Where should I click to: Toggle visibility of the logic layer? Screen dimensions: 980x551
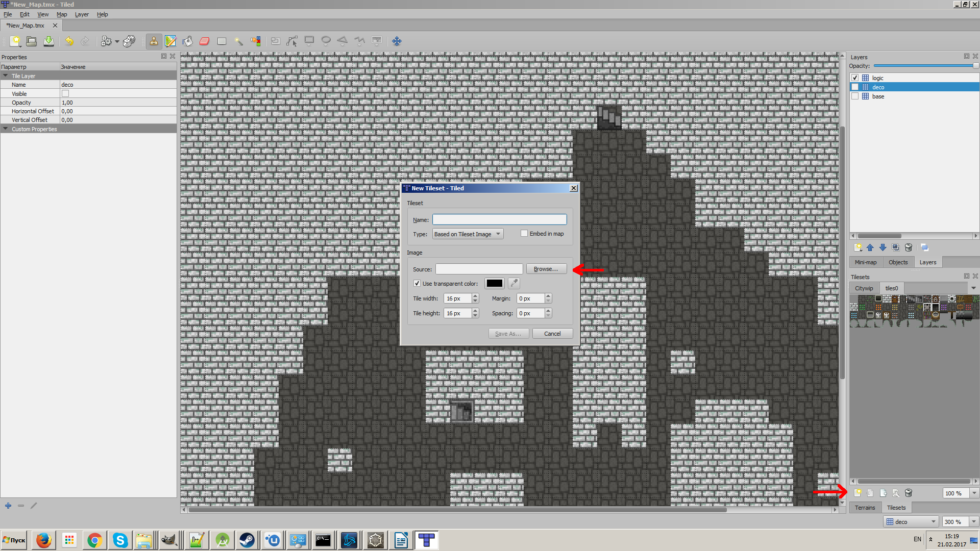click(x=855, y=78)
